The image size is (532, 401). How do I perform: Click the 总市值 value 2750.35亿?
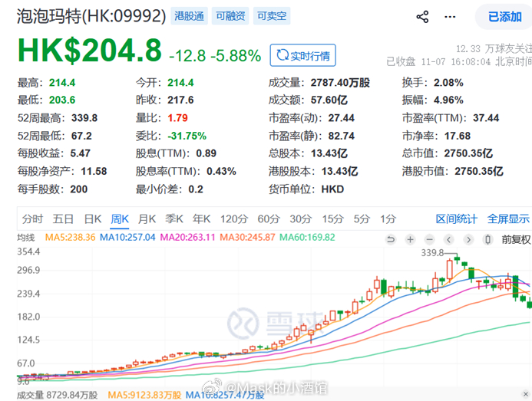tap(468, 153)
